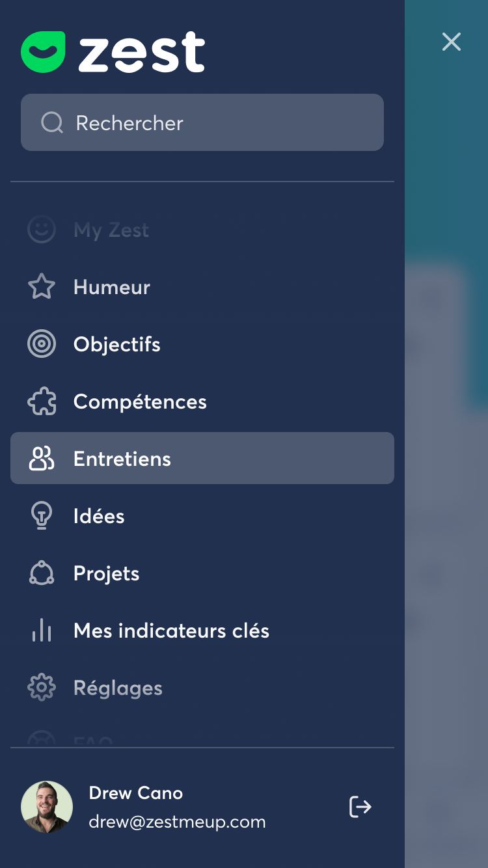Click the bar chart indicators icon
488x868 pixels.
click(42, 631)
